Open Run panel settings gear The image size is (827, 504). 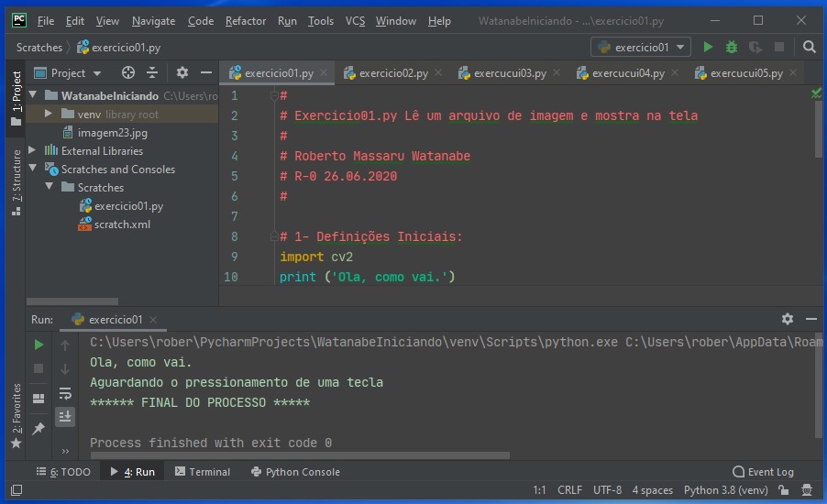point(787,319)
